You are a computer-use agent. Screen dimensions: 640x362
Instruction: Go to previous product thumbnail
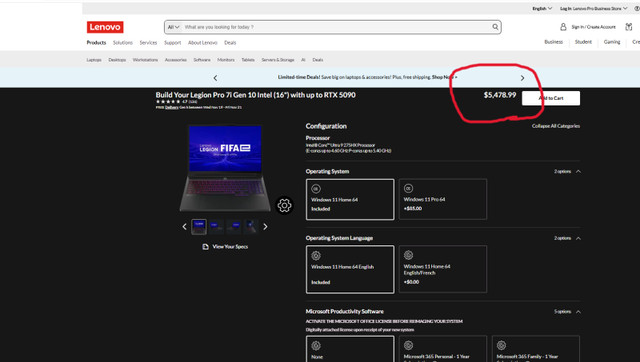click(184, 227)
